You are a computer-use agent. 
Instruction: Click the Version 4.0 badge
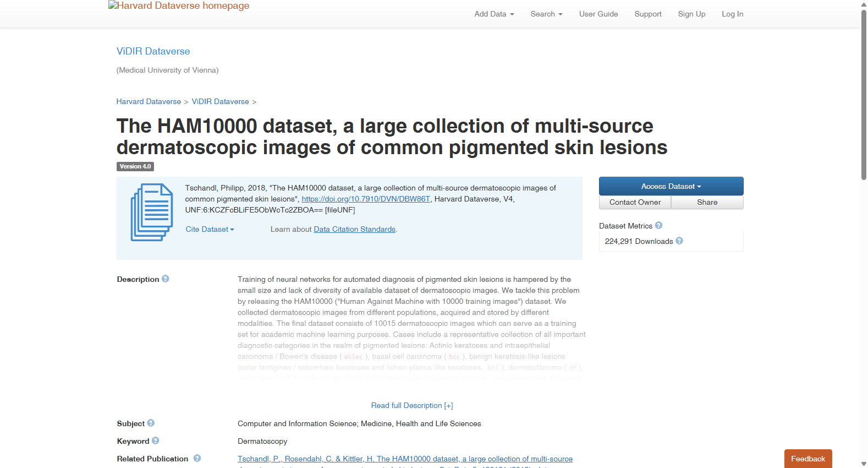pos(135,166)
